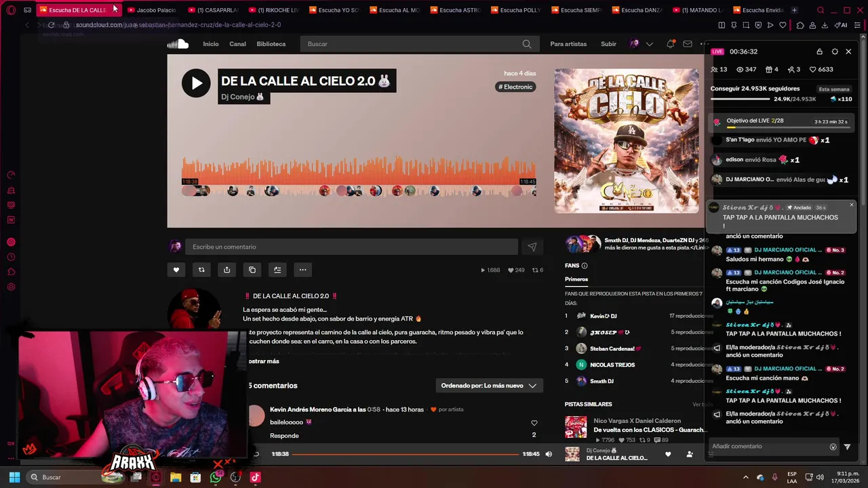Open WhatsApp from the taskbar
This screenshot has height=488, width=868.
[x=216, y=477]
